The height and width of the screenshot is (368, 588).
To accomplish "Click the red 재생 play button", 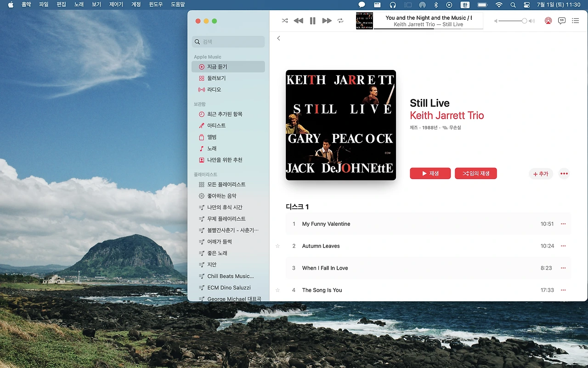I will (x=430, y=173).
